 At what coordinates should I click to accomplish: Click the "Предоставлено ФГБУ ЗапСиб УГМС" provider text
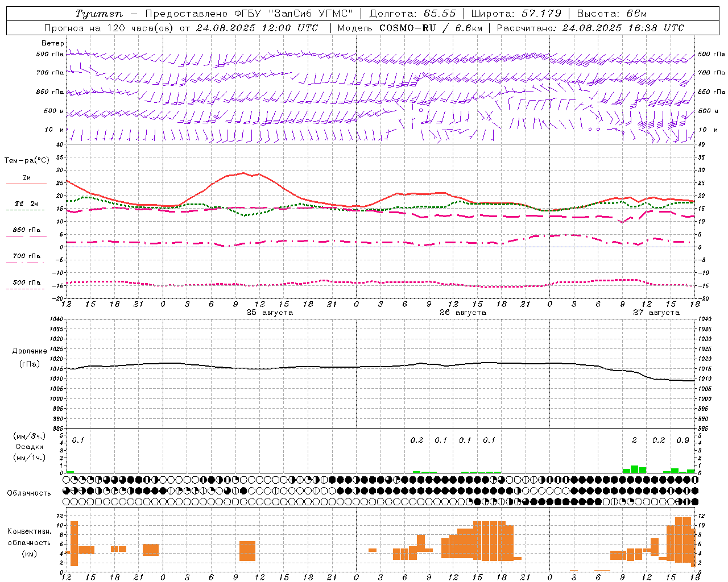click(x=249, y=14)
